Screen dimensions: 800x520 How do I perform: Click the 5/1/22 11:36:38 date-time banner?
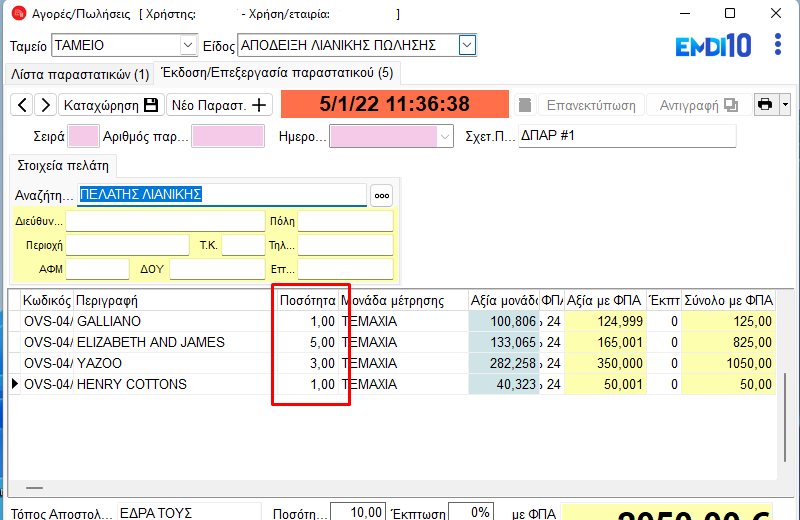click(395, 104)
